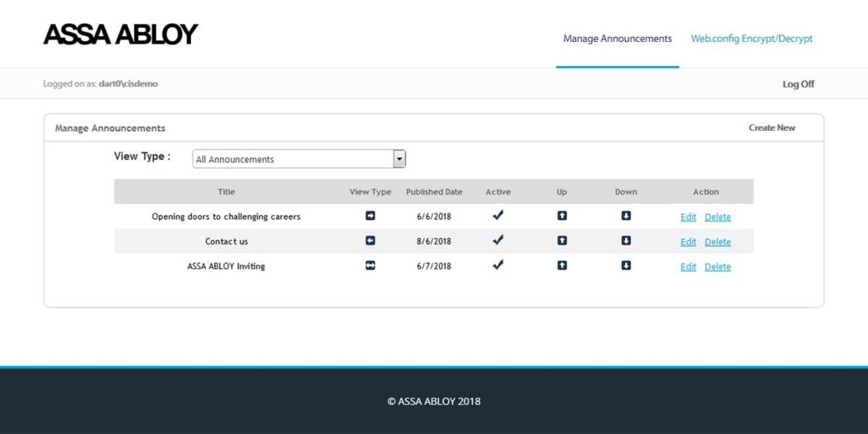Edit the "Contact us" announcement

click(x=687, y=242)
